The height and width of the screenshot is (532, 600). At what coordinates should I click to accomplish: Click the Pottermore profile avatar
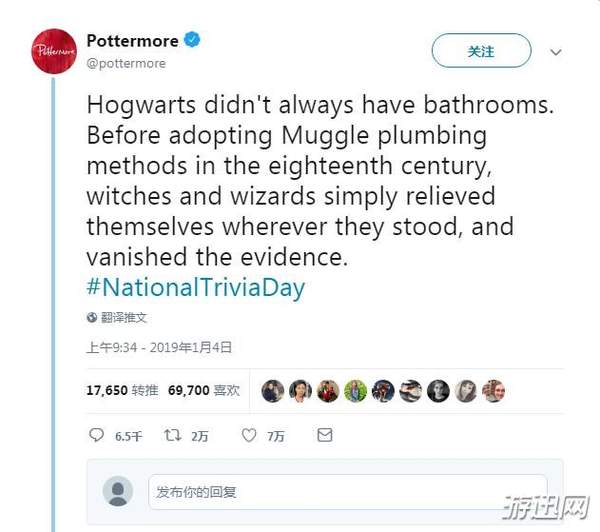pyautogui.click(x=54, y=51)
